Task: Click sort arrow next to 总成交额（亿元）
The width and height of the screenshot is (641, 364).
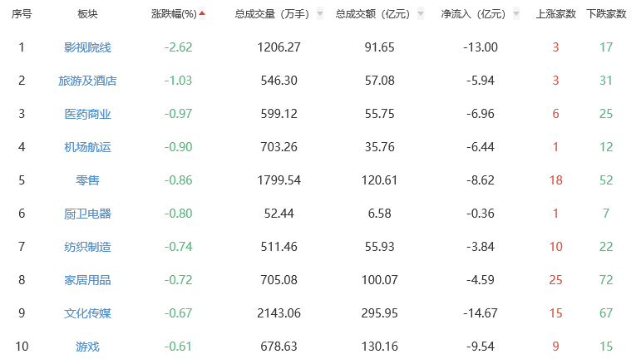Action: tap(421, 14)
